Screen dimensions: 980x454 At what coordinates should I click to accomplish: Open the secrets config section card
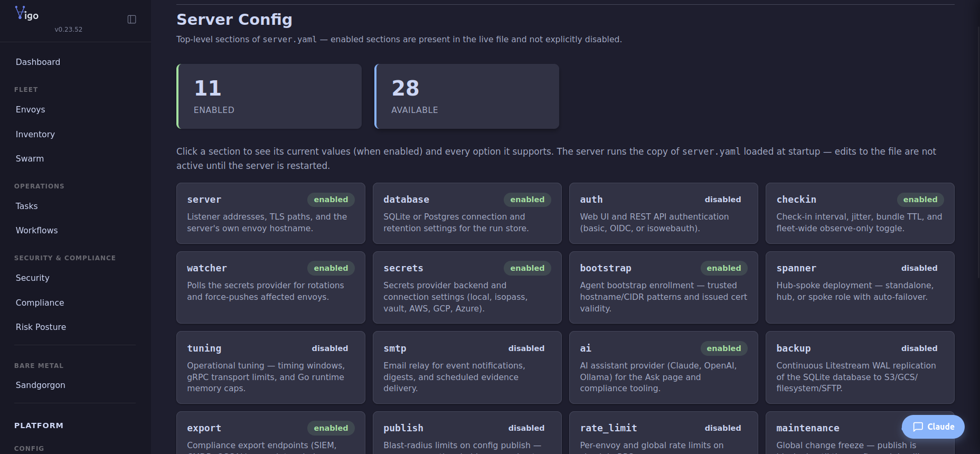point(467,288)
